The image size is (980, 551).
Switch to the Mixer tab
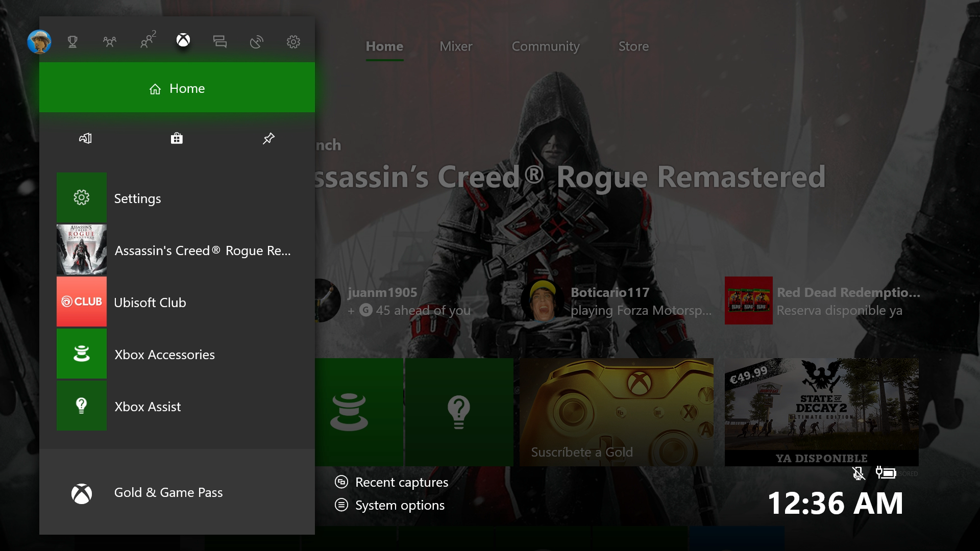456,46
